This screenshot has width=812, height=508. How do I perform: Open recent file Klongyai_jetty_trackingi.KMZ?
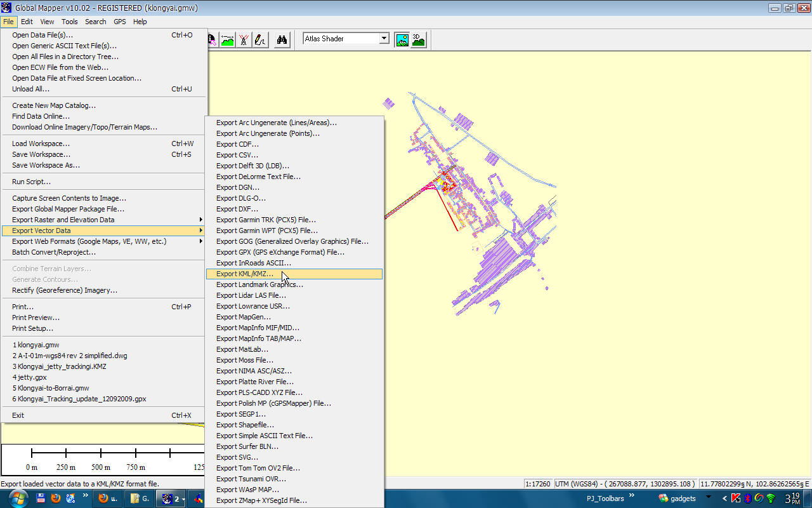click(x=103, y=366)
